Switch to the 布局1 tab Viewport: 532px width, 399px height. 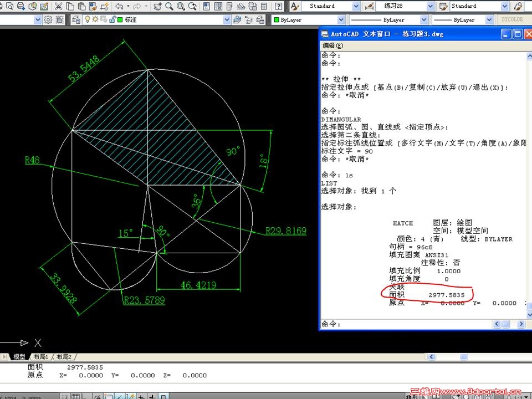40,356
